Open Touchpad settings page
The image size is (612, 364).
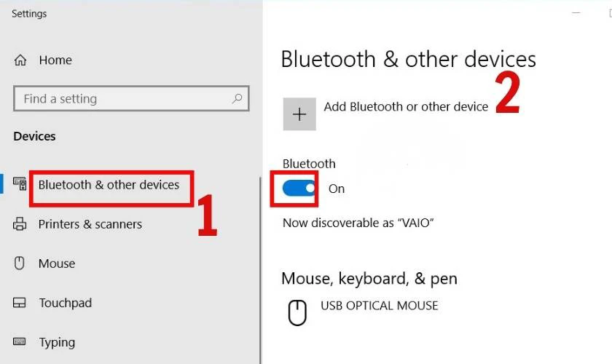coord(65,303)
